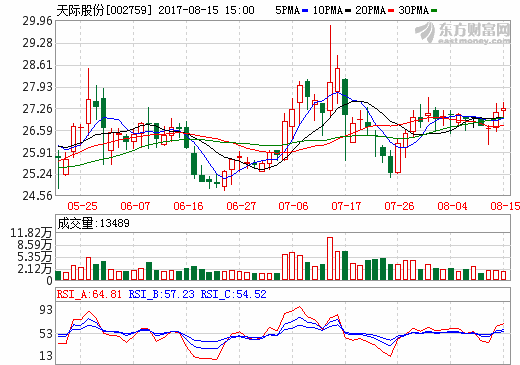
Task: Click date label 06-27
Action: click(x=241, y=206)
